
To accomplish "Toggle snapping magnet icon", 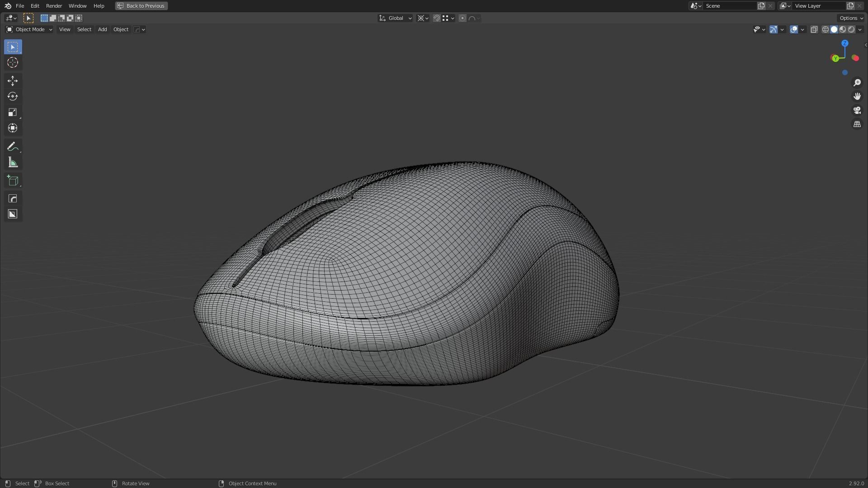I will click(x=436, y=18).
